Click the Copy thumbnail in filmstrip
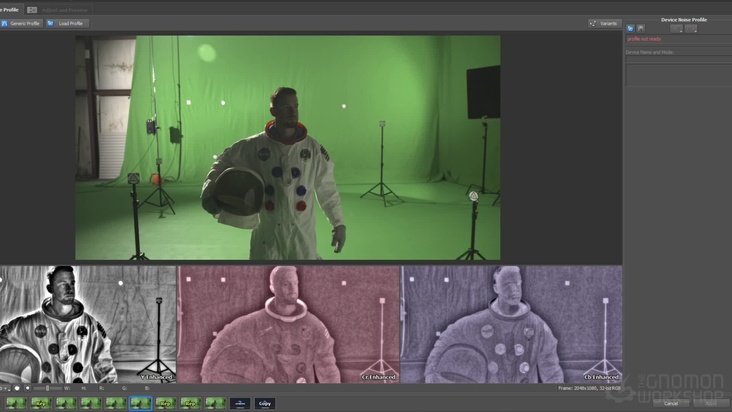 coord(265,403)
